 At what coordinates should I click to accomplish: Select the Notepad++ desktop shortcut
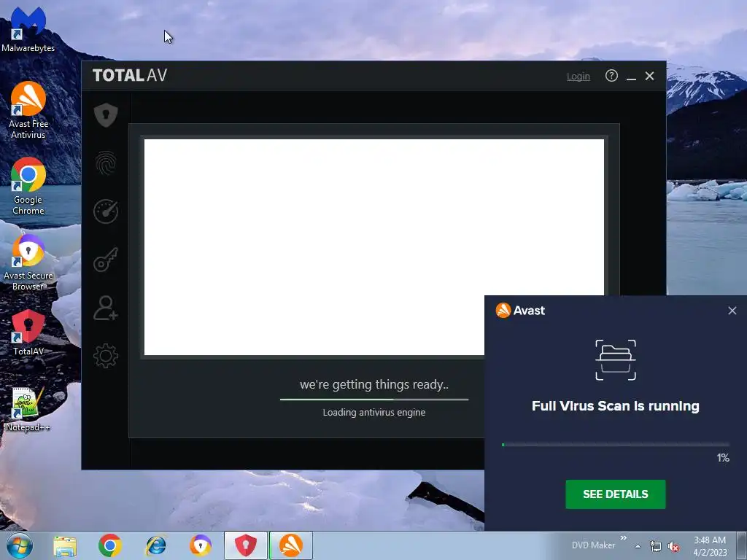pos(28,409)
